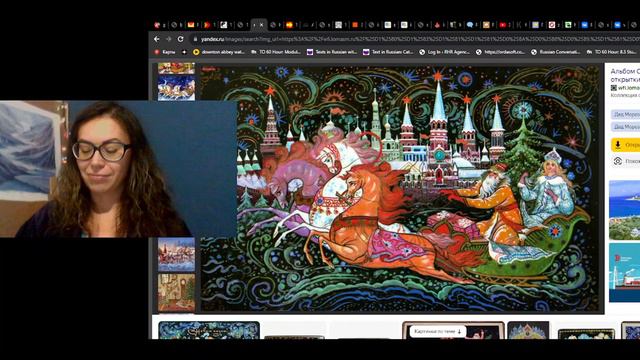Screen dimensions: 640x360
Task: Open the 'downton abbey wat...' bookmark
Action: (218, 52)
